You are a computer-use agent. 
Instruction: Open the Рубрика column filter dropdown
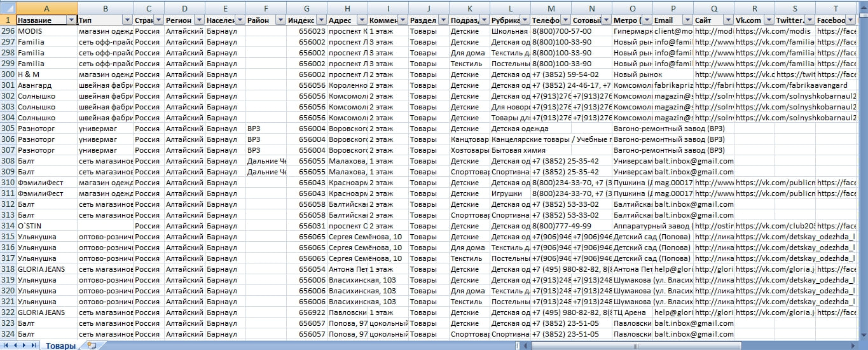tap(524, 20)
